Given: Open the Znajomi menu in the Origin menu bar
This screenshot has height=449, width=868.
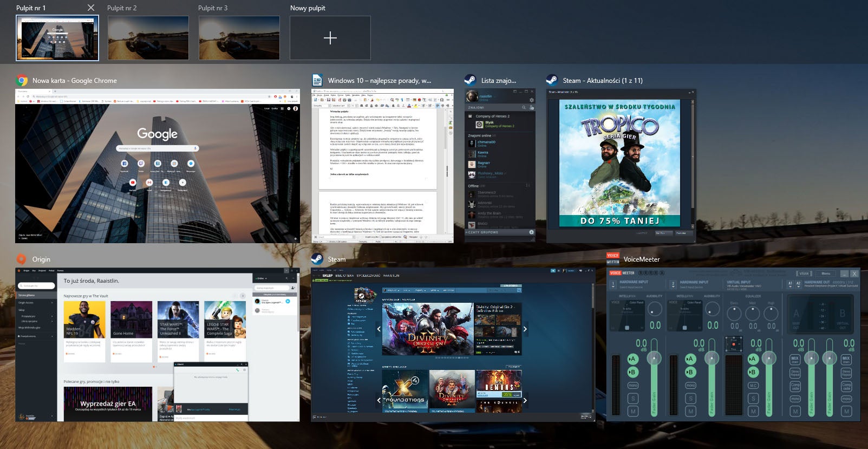Looking at the screenshot, I should coord(42,270).
